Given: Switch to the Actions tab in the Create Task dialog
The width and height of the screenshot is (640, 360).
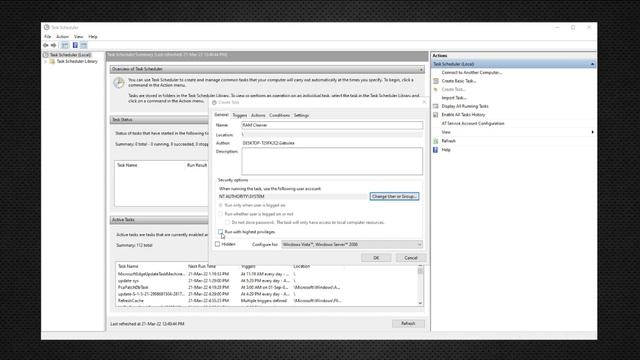Looking at the screenshot, I should tap(258, 116).
